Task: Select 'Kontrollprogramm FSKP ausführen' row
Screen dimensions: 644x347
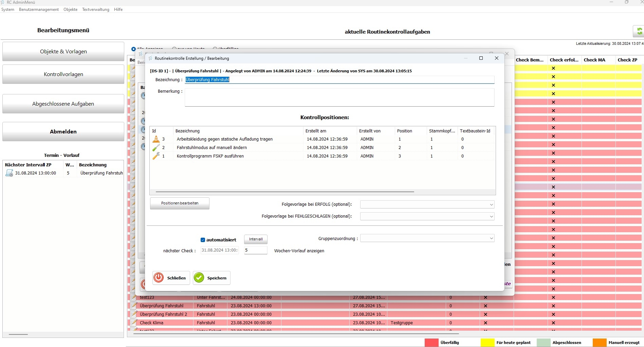Action: coord(322,156)
